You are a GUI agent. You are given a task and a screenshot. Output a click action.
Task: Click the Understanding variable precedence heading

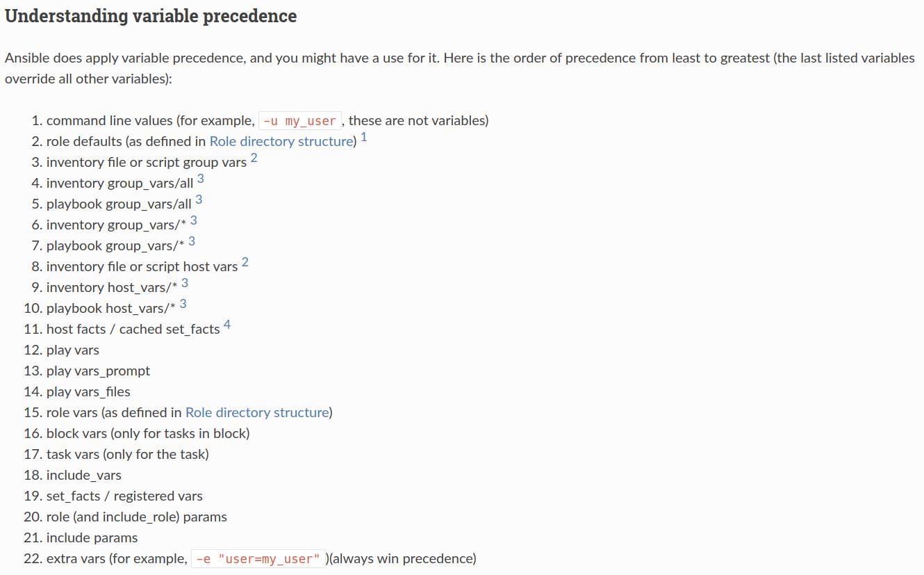151,16
